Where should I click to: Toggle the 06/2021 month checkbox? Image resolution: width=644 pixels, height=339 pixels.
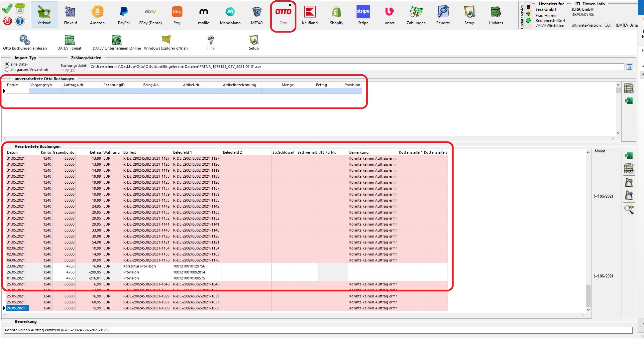click(596, 276)
